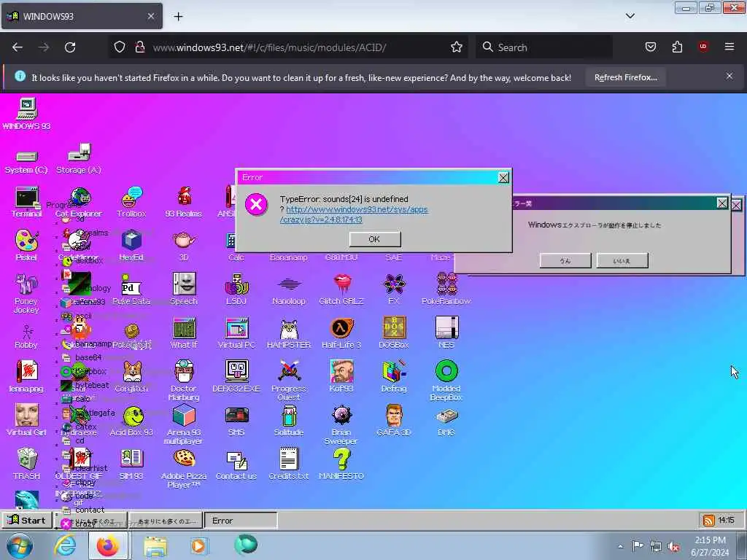The image size is (747, 560).
Task: Open Virtual Girl icon
Action: coord(27,415)
